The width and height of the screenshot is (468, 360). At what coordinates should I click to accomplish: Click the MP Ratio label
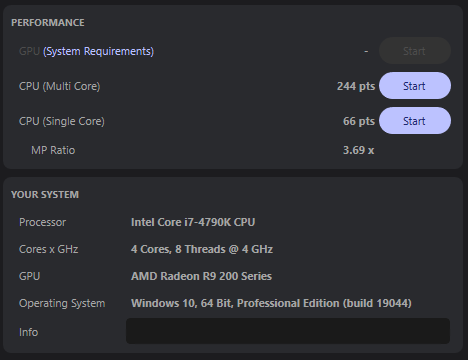click(x=53, y=150)
